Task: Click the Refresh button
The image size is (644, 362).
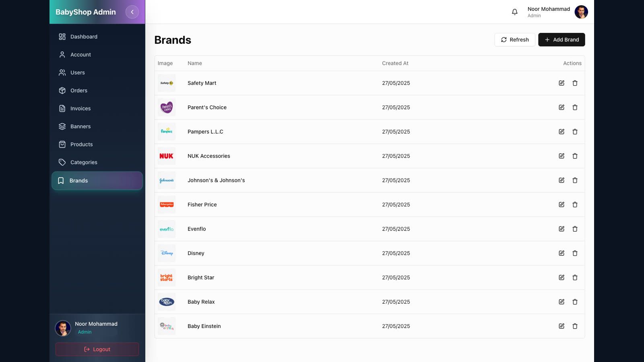Action: click(515, 39)
